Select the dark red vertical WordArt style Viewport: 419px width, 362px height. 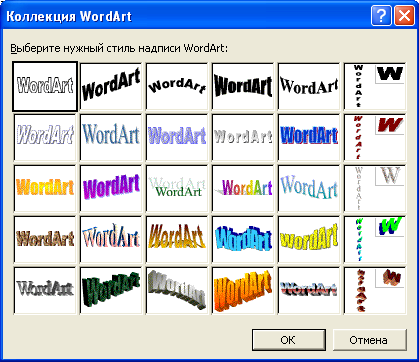(x=375, y=137)
